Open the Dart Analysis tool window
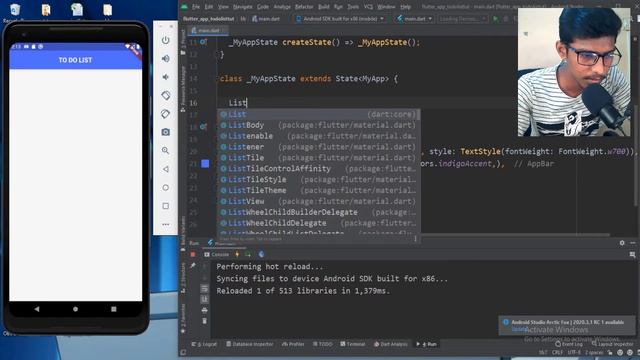The width and height of the screenshot is (640, 360). [391, 344]
